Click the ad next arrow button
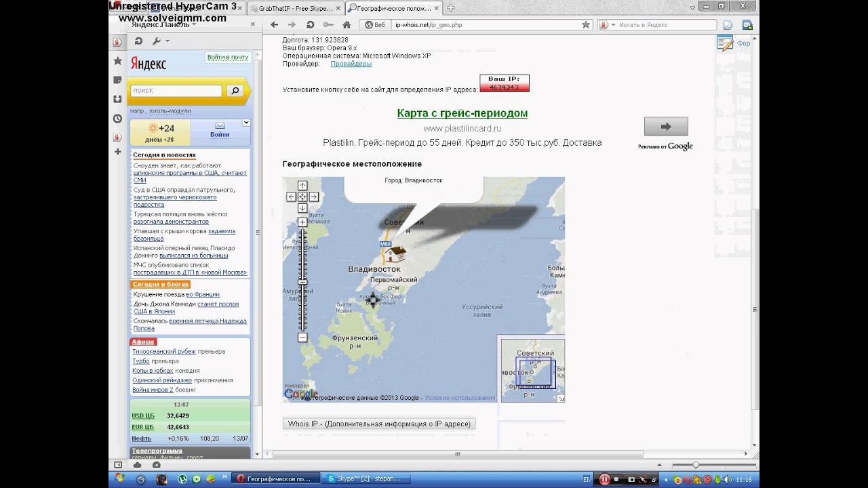 [x=666, y=127]
